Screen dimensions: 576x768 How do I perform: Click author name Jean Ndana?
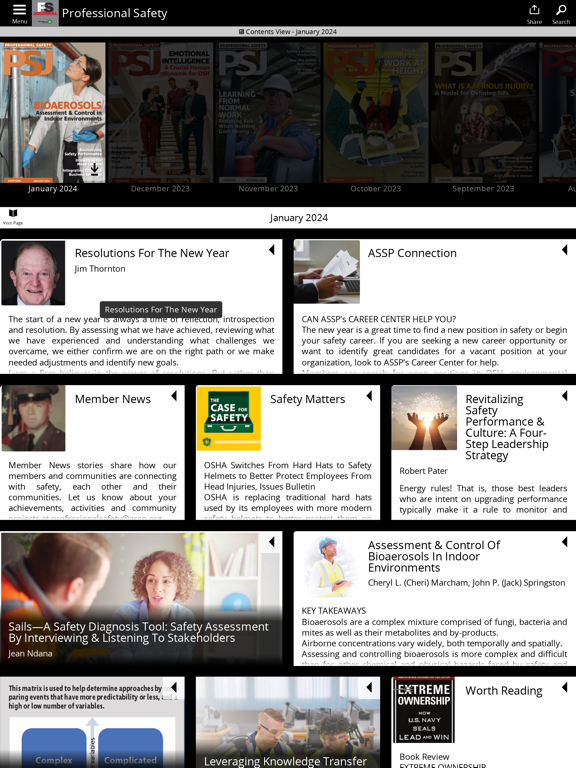point(30,653)
